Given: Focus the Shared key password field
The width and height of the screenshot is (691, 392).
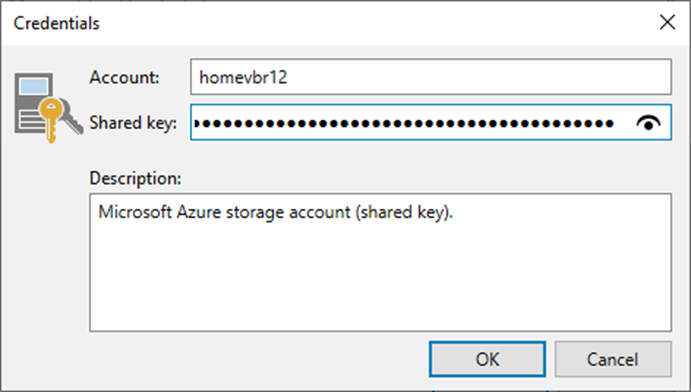Looking at the screenshot, I should (x=431, y=122).
